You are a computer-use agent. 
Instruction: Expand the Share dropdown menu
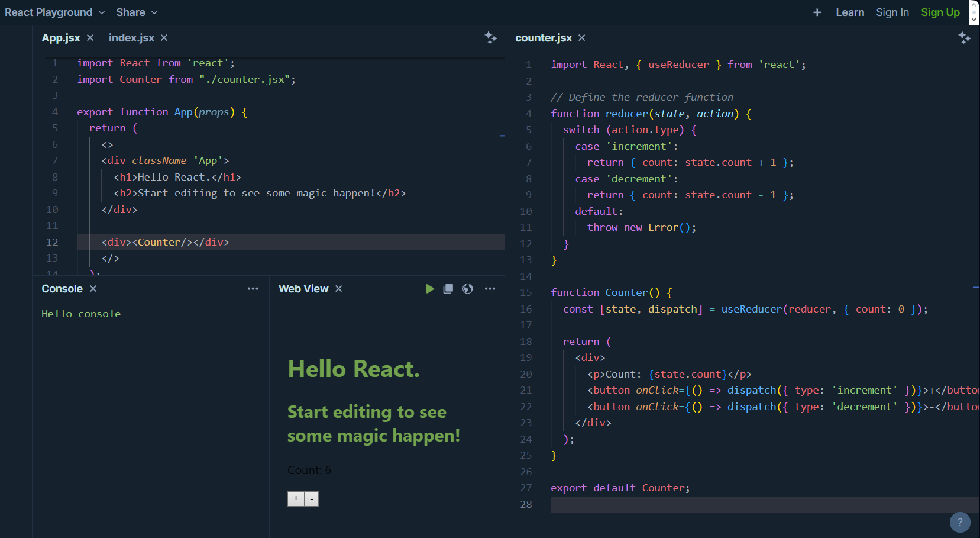tap(137, 12)
